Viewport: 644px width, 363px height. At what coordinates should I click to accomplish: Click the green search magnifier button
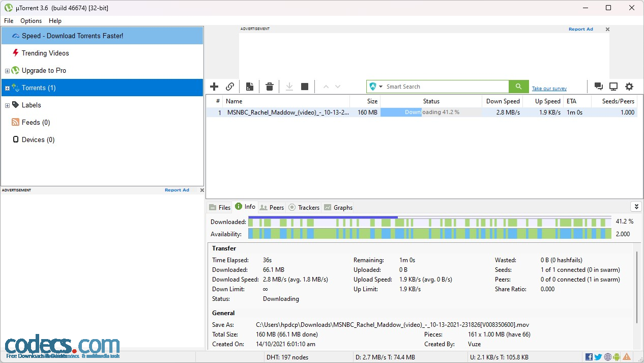click(x=518, y=87)
